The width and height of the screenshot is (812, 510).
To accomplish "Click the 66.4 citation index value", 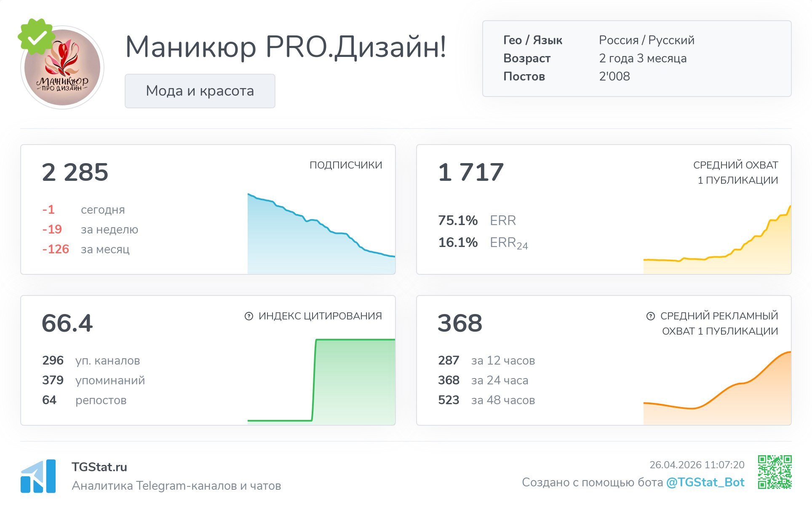I will click(x=67, y=323).
